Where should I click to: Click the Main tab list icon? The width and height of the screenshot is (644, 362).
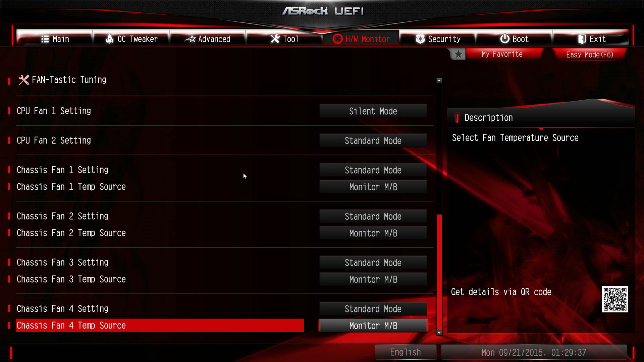(x=45, y=39)
